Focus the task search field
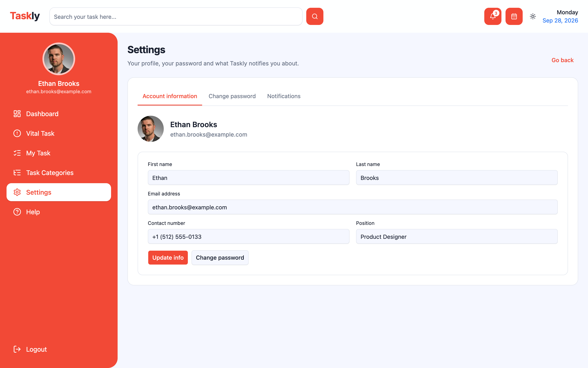Viewport: 588px width, 368px height. (176, 16)
